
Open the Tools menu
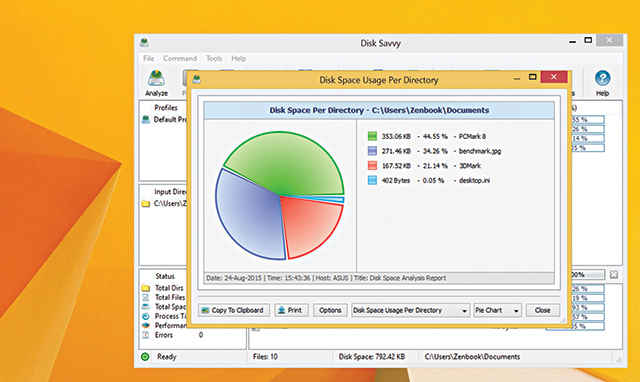pyautogui.click(x=214, y=59)
